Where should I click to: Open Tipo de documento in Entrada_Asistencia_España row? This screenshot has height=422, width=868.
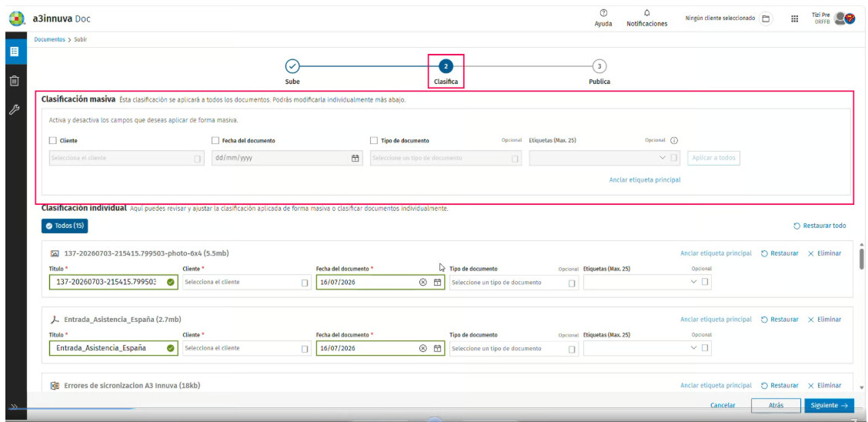pyautogui.click(x=514, y=348)
